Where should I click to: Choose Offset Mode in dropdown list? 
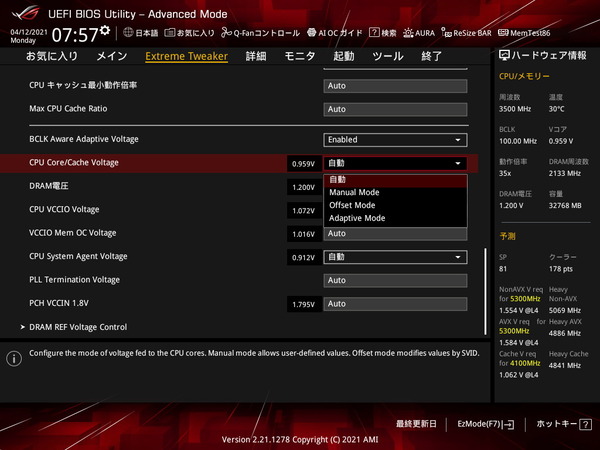tap(395, 205)
